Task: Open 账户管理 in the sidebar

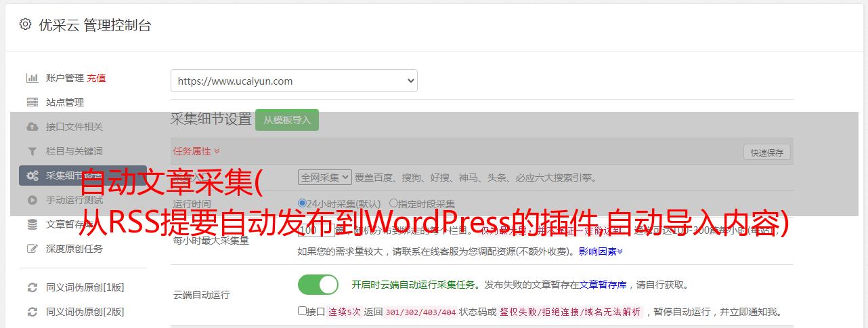Action: point(65,78)
